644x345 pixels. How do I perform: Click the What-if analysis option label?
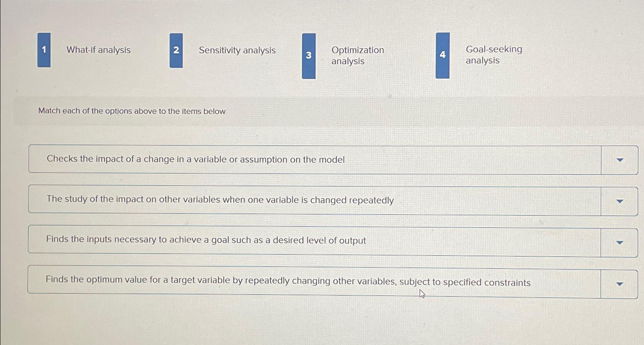98,50
